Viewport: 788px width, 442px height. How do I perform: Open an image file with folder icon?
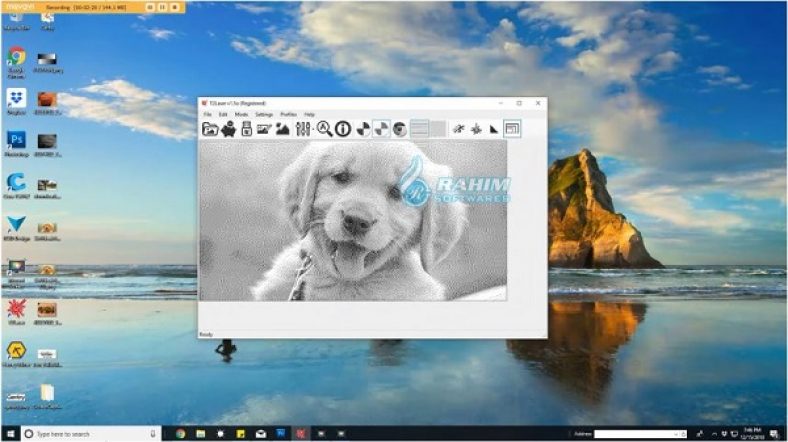210,129
